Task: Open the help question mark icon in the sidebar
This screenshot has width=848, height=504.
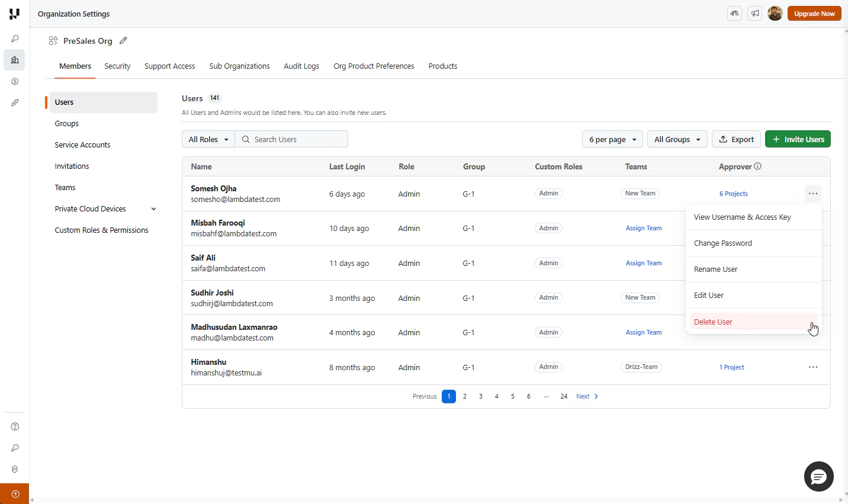Action: pyautogui.click(x=15, y=426)
